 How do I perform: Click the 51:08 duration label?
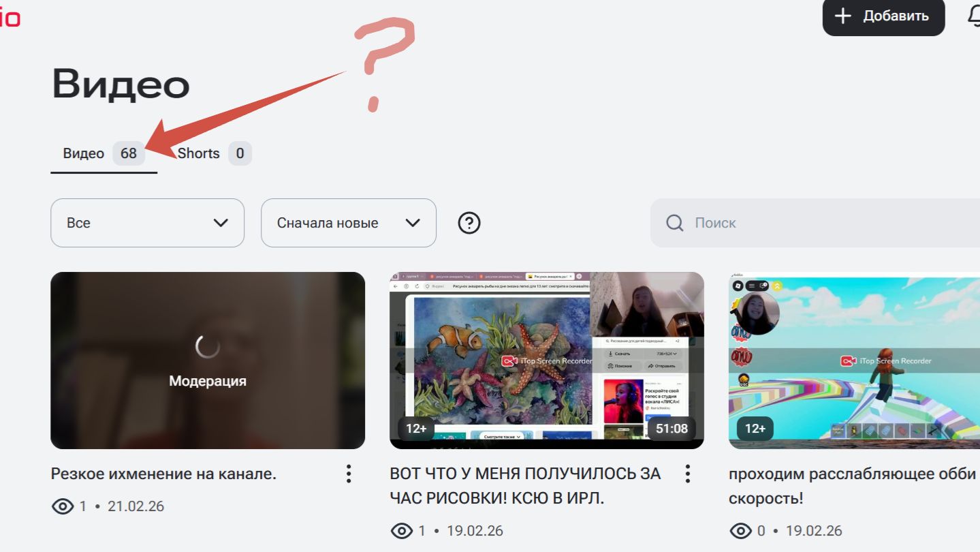[671, 429]
